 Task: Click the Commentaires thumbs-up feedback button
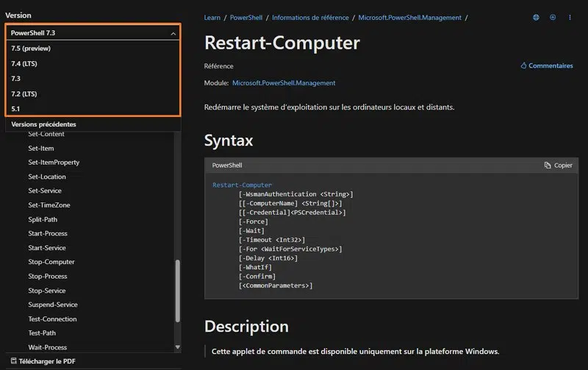tap(546, 65)
